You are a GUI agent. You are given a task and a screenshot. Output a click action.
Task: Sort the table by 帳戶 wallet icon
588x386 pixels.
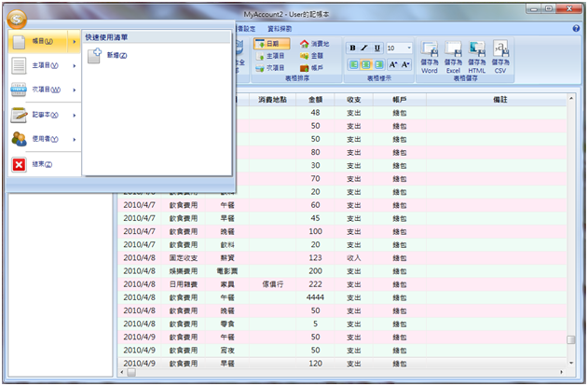(x=311, y=68)
